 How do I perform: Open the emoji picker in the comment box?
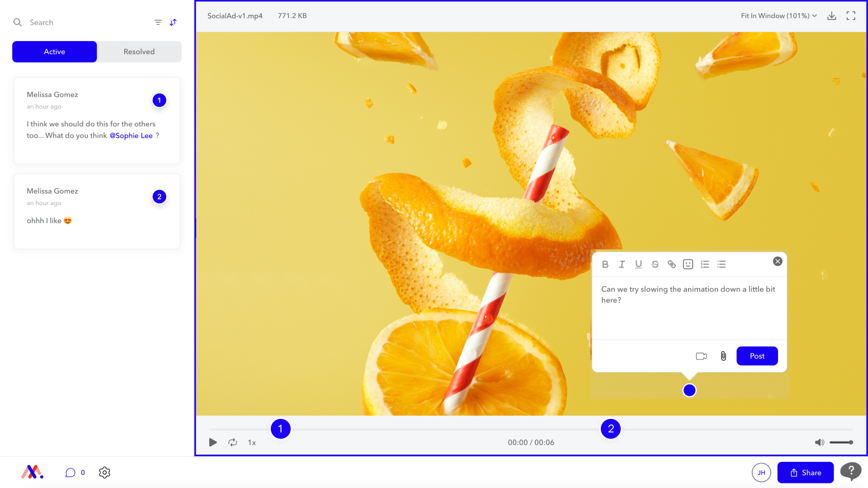click(x=688, y=264)
